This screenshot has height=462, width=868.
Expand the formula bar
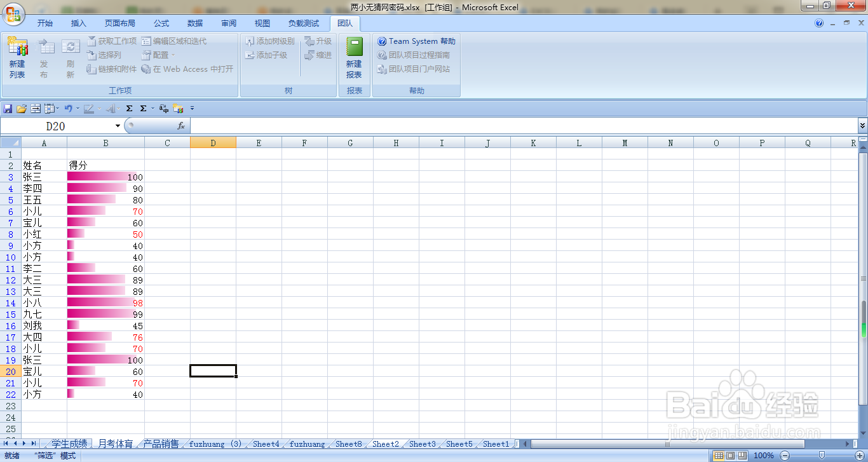862,126
